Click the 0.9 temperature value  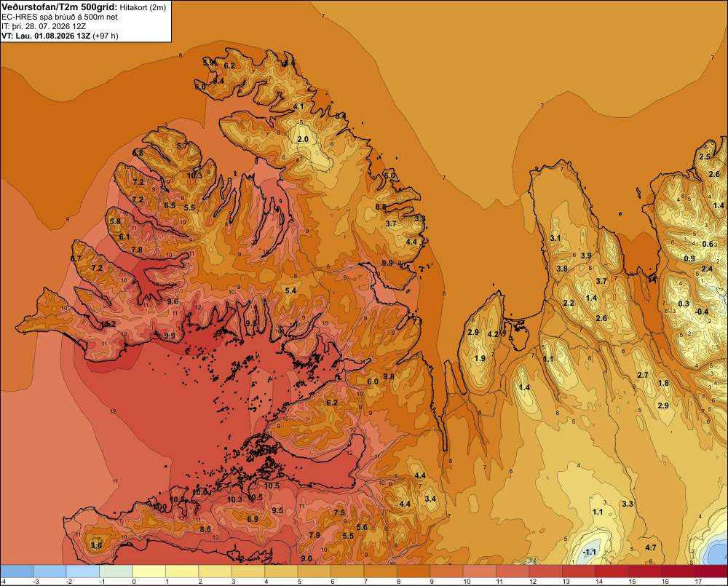pos(689,258)
